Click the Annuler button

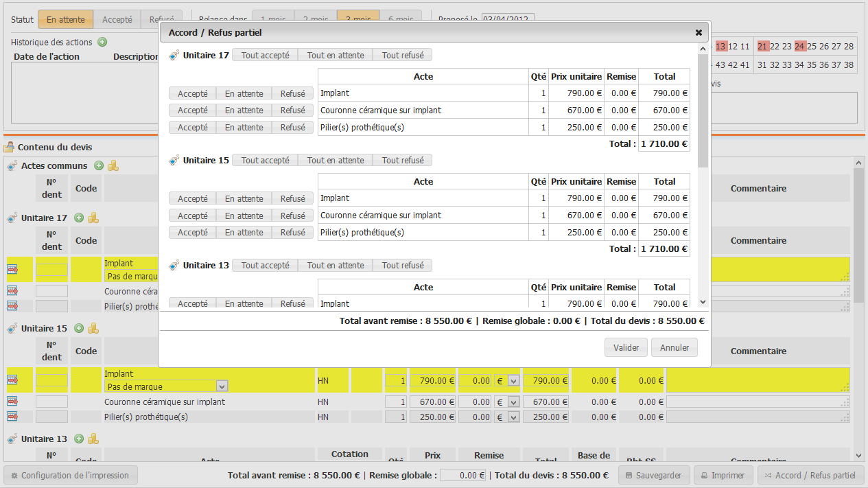click(x=674, y=347)
